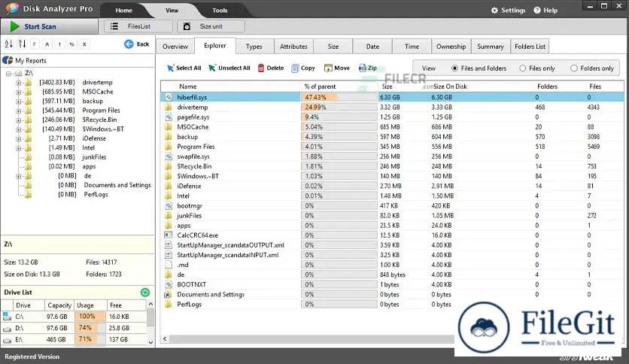The height and width of the screenshot is (364, 629).
Task: Open Help via the question mark icon
Action: (x=537, y=11)
